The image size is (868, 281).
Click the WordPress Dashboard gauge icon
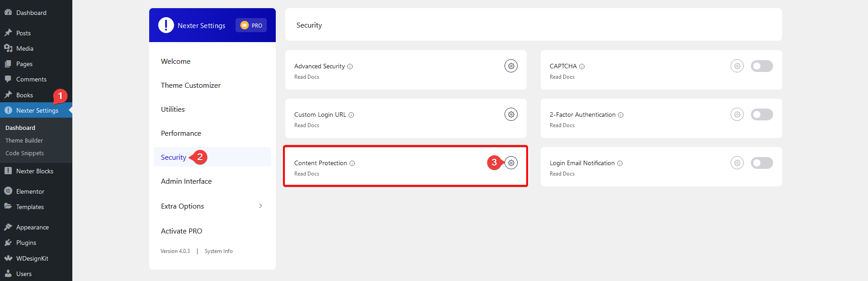point(8,12)
